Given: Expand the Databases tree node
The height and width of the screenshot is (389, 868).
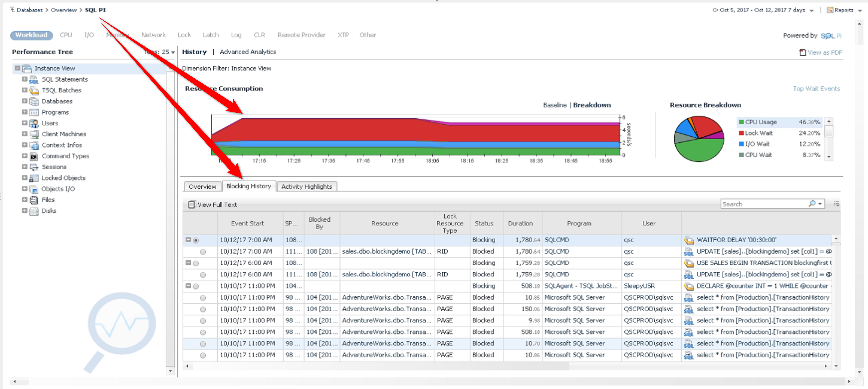Looking at the screenshot, I should pyautogui.click(x=24, y=101).
